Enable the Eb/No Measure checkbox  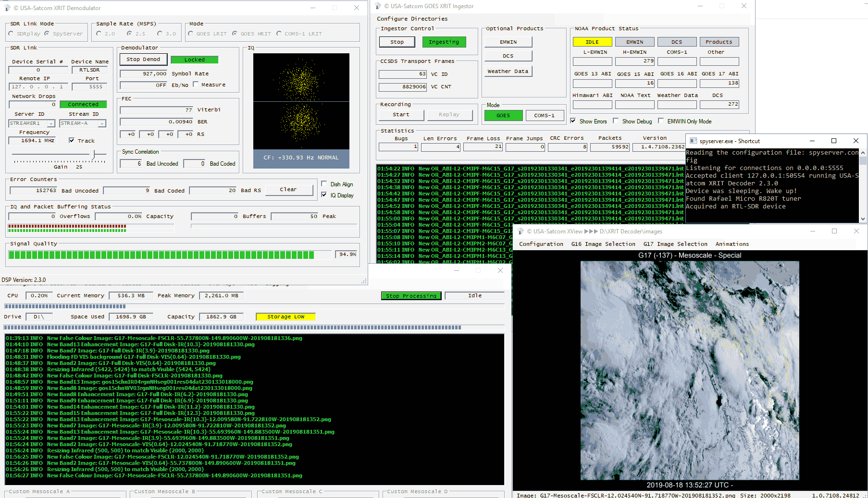[x=196, y=84]
